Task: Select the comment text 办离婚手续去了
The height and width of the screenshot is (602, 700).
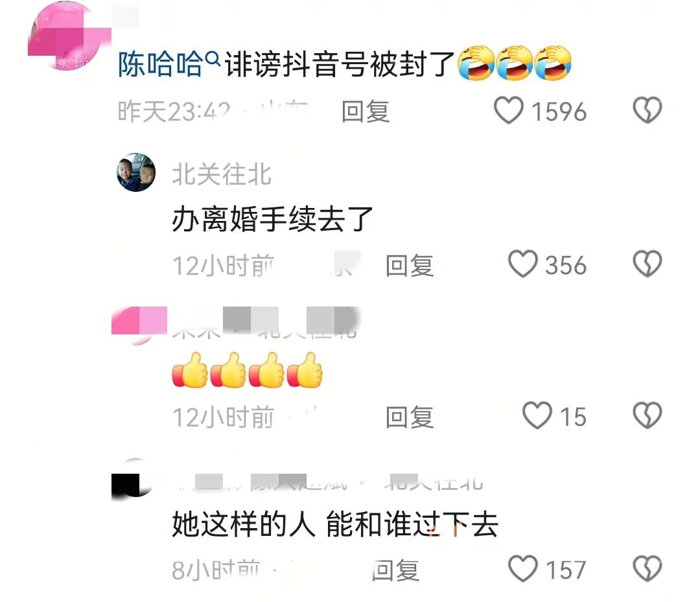Action: click(272, 219)
